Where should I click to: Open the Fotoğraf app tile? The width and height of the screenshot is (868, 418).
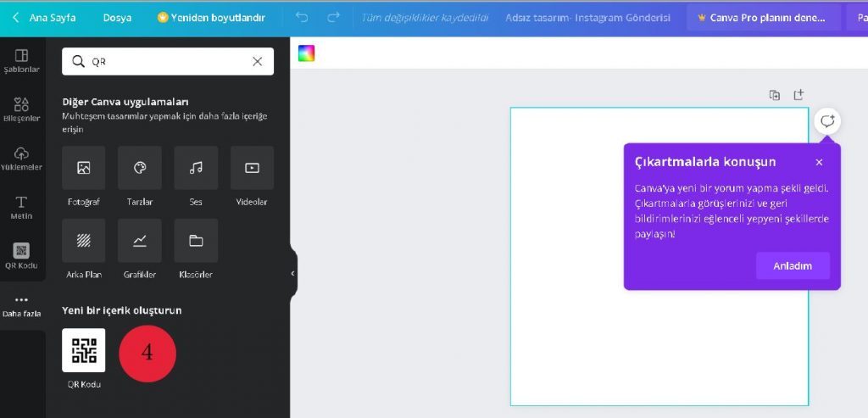(x=83, y=168)
